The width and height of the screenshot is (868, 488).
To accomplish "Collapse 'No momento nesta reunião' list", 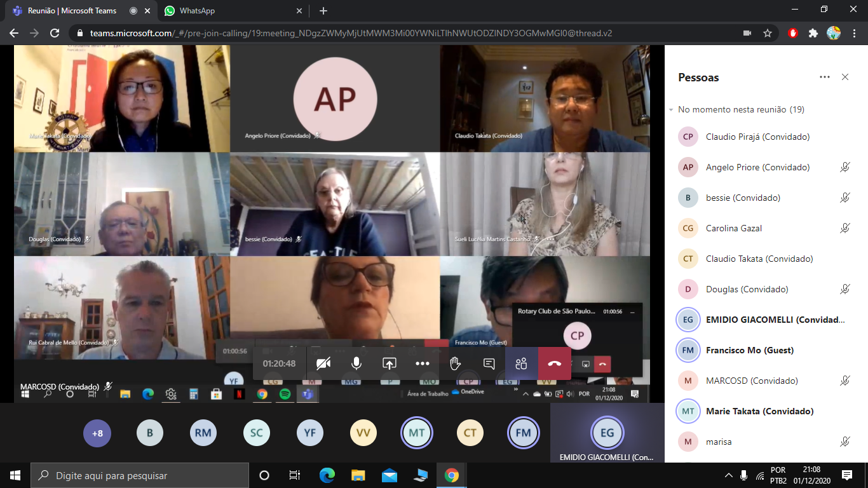I will (x=671, y=110).
